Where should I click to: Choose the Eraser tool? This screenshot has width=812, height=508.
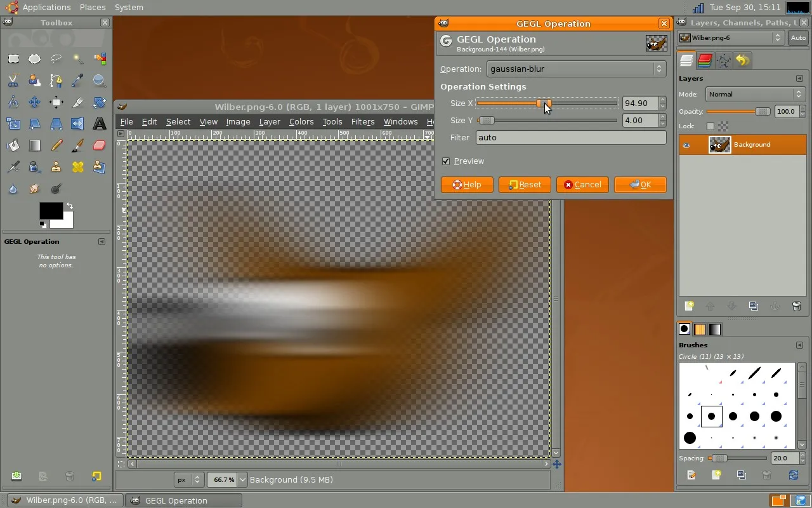[x=100, y=145]
